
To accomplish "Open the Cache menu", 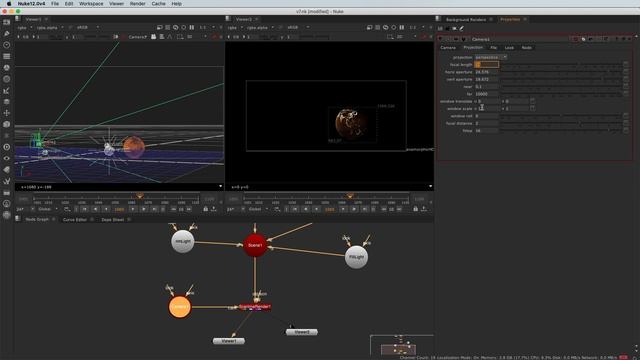I will pyautogui.click(x=158, y=4).
